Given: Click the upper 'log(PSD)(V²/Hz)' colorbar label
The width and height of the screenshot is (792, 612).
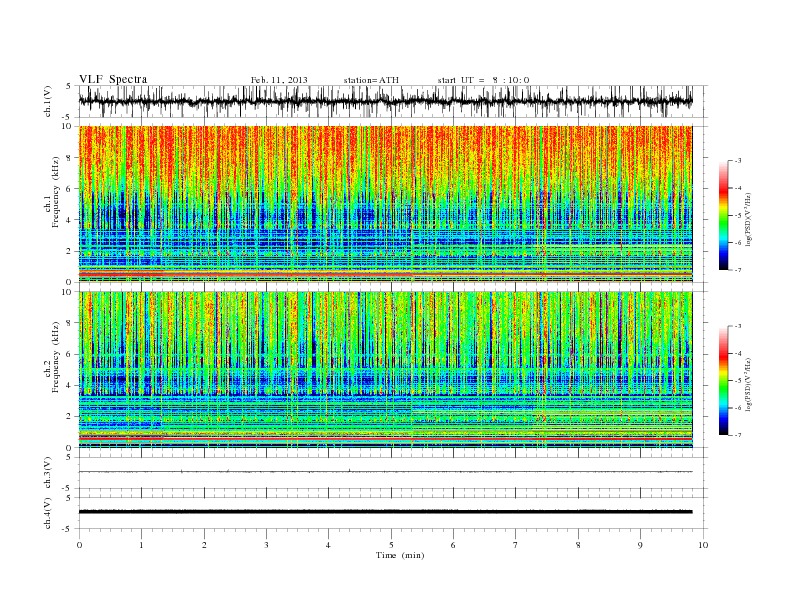Looking at the screenshot, I should click(x=750, y=219).
